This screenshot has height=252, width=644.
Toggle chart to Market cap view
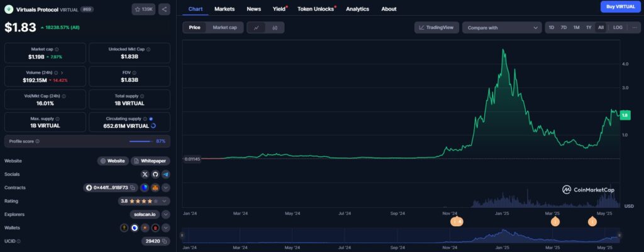(225, 28)
